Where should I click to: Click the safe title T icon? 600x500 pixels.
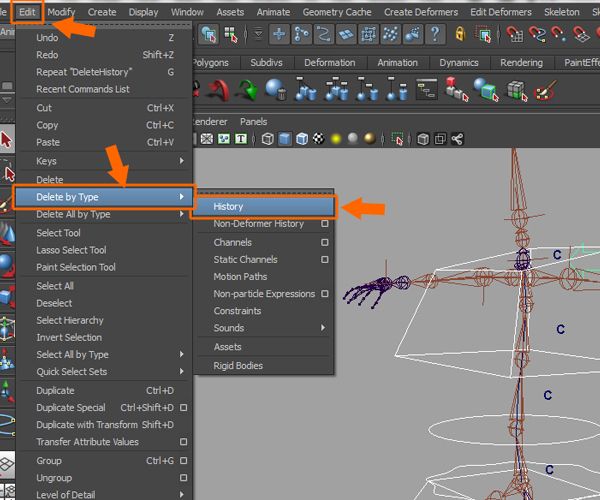(241, 138)
